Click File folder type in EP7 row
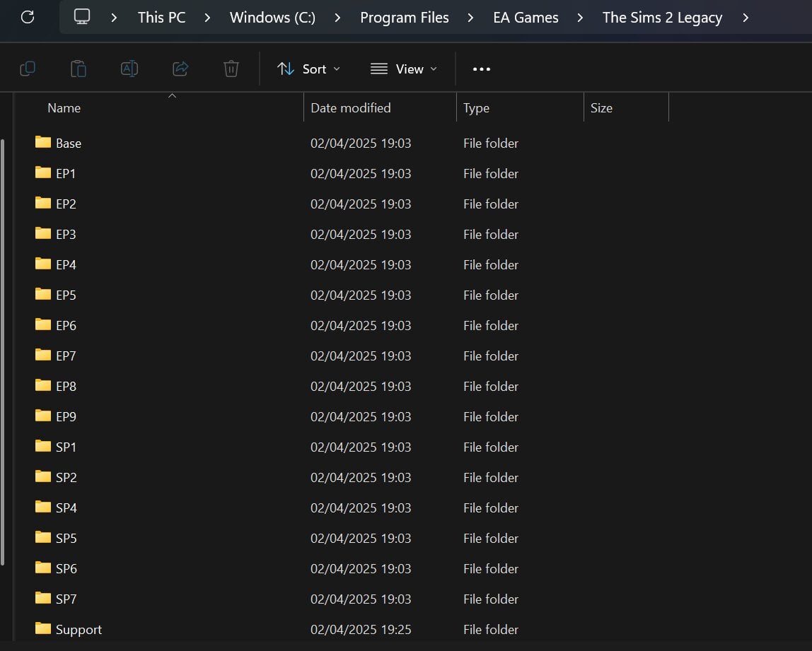812x651 pixels. click(490, 356)
